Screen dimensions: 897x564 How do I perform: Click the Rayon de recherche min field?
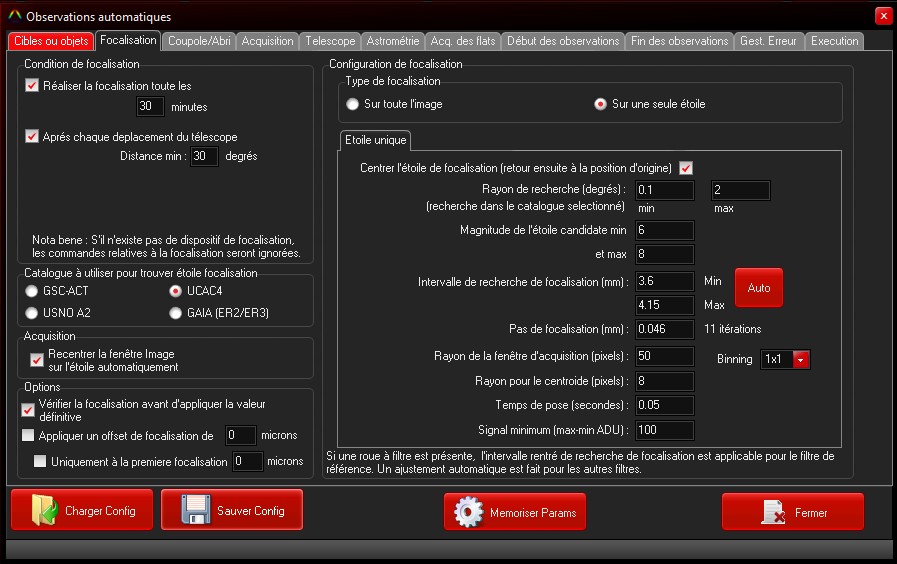665,190
